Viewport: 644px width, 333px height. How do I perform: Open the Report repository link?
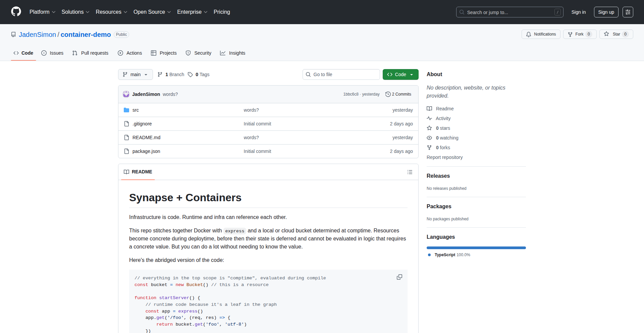click(x=444, y=157)
